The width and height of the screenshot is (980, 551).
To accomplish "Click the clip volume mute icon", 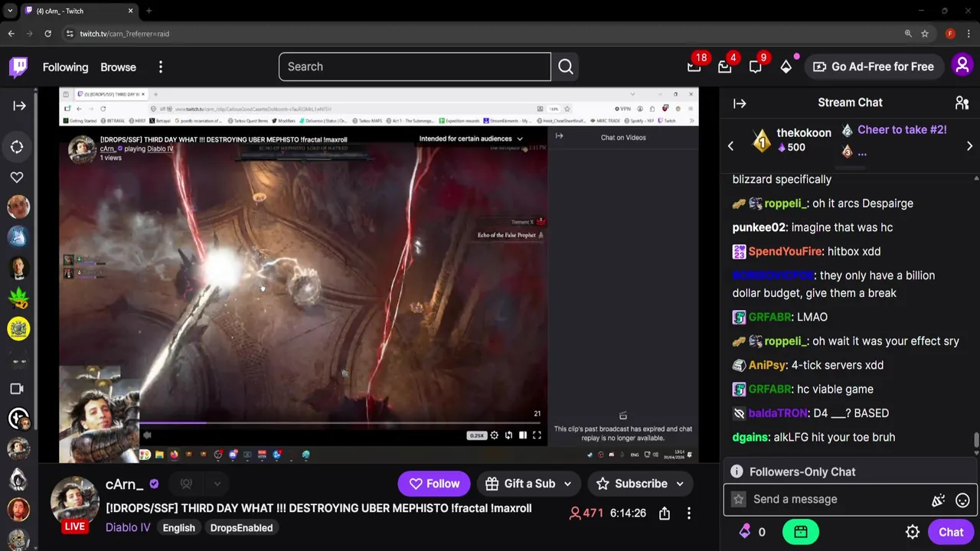I will (x=147, y=435).
